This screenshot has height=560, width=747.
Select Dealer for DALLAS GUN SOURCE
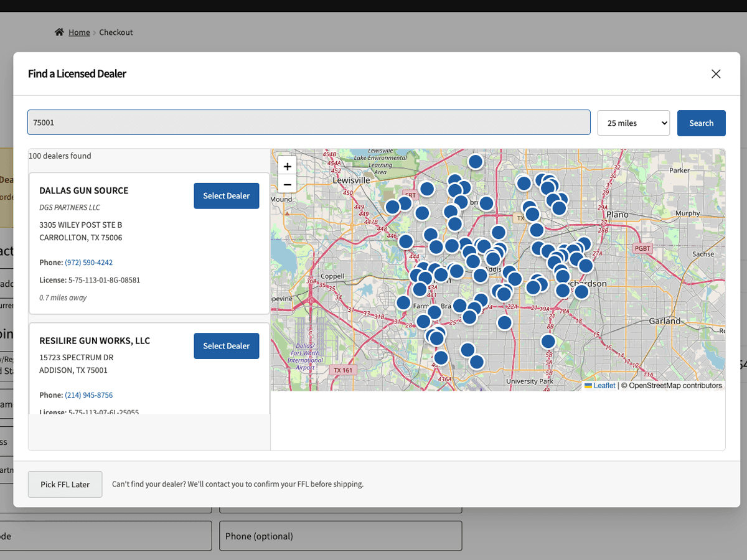pyautogui.click(x=226, y=195)
